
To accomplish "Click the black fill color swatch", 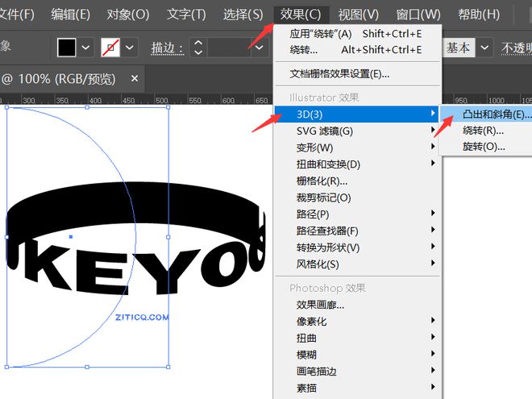I will [x=67, y=48].
